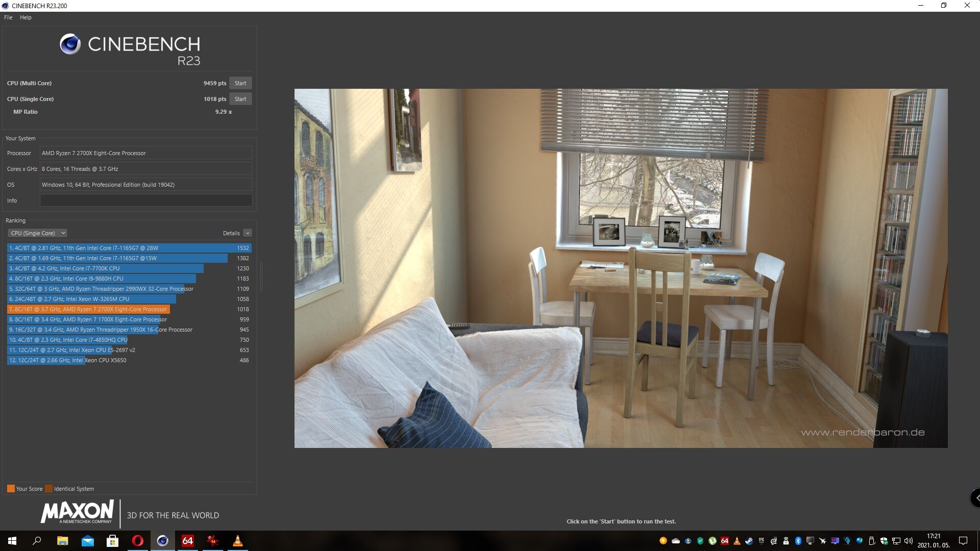Click the Details label in Ranking

231,233
